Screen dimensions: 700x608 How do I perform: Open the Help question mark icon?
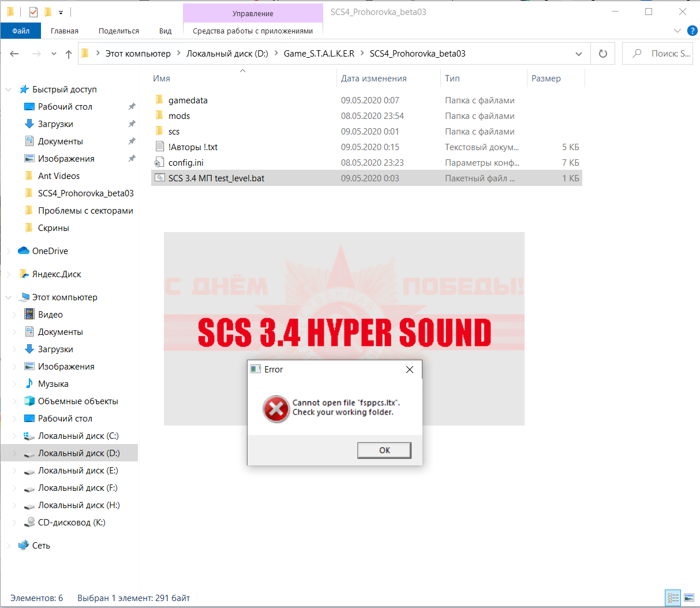[692, 31]
